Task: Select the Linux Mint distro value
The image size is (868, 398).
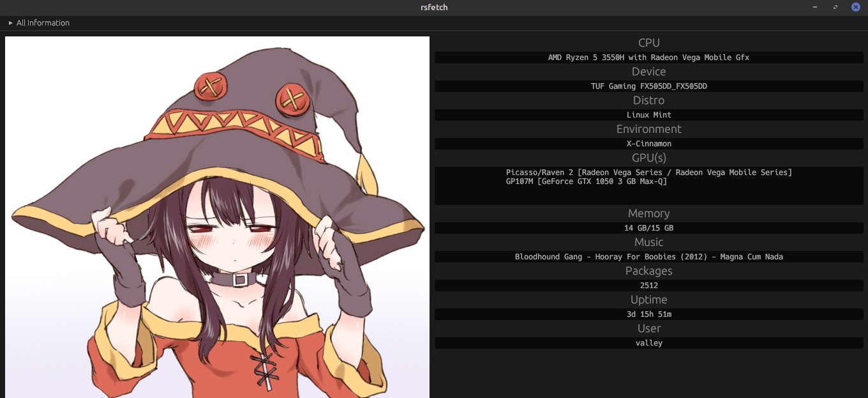Action: click(648, 115)
